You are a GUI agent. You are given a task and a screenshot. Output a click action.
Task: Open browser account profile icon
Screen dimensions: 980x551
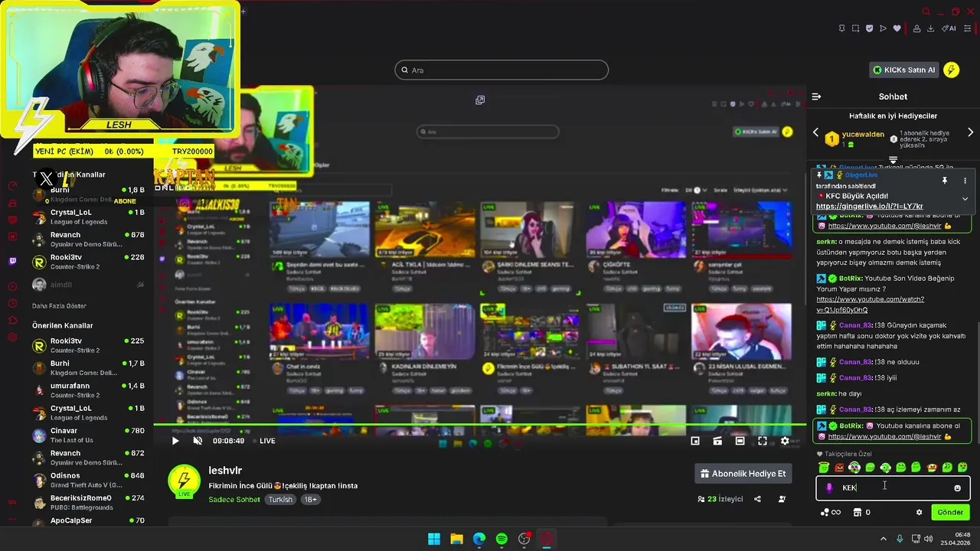pos(916,28)
